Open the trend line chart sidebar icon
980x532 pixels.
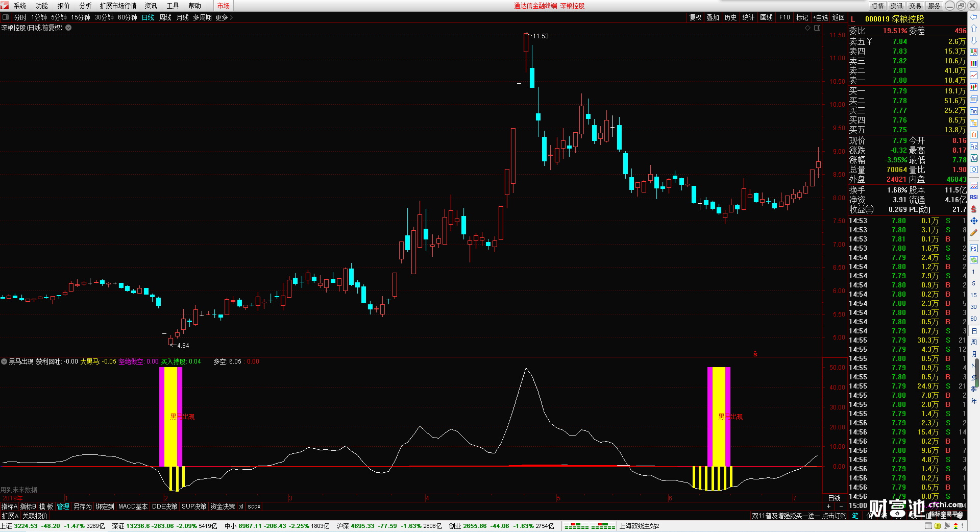point(974,76)
